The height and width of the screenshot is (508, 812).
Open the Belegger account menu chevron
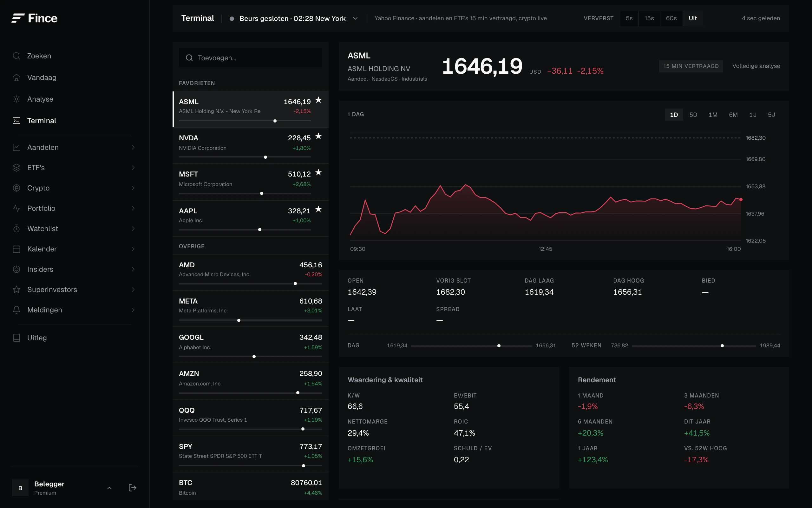109,488
